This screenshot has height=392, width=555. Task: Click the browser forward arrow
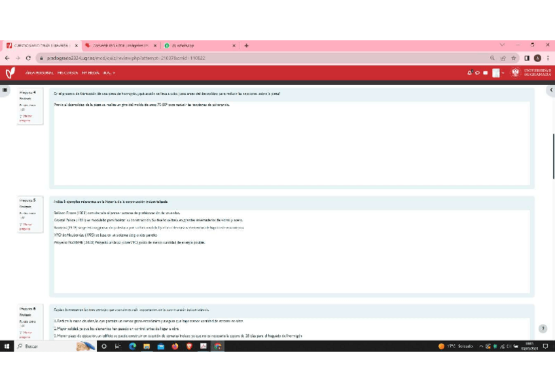[x=18, y=58]
